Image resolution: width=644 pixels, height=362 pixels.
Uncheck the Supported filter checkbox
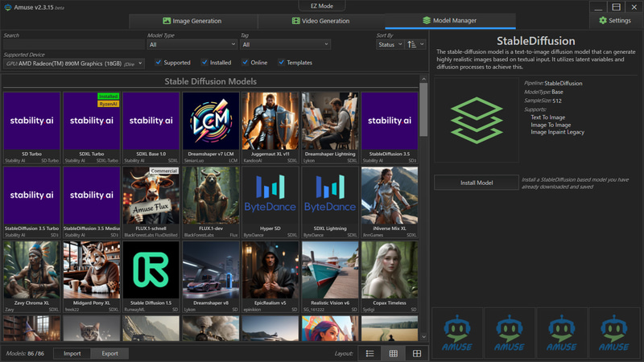tap(159, 62)
